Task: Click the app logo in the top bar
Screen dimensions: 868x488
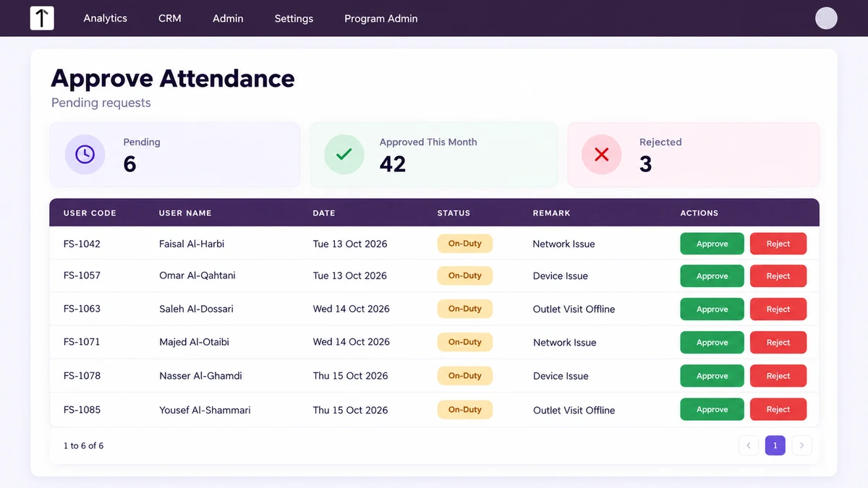Action: click(x=42, y=18)
